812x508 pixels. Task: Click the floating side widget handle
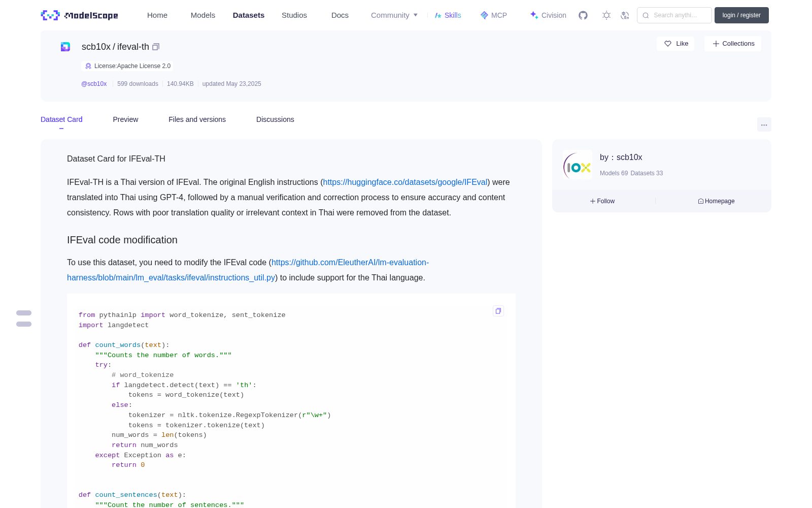(24, 319)
